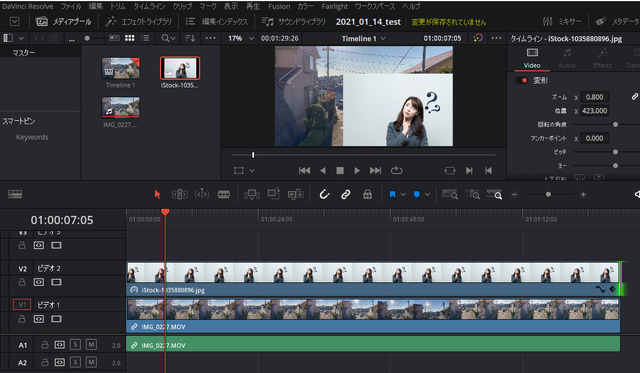
Task: Go to last frame
Action: click(x=375, y=171)
